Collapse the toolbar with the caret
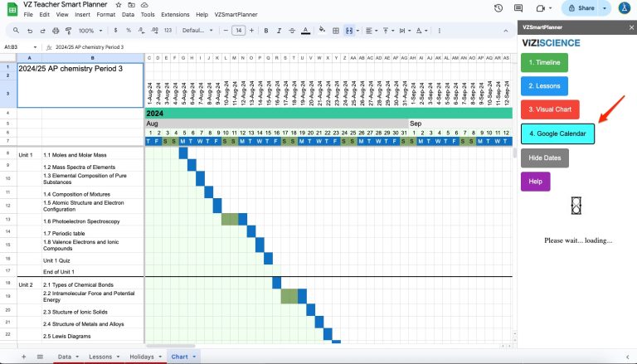Screen dimensions: 637x364 pos(506,31)
